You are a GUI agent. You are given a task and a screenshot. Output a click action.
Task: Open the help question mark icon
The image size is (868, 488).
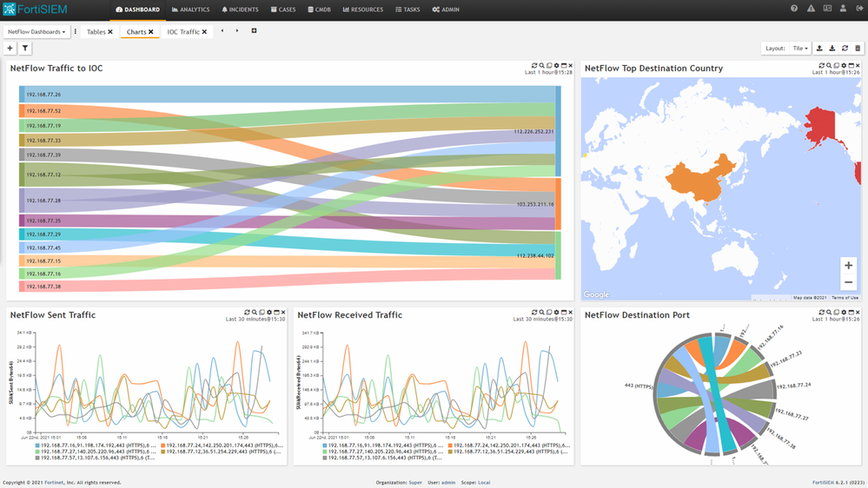click(x=794, y=9)
